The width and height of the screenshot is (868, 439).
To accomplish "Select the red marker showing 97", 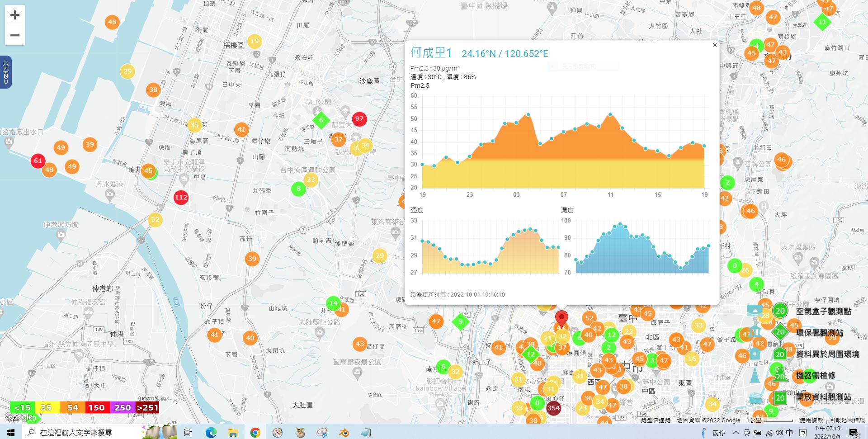I will pyautogui.click(x=359, y=119).
